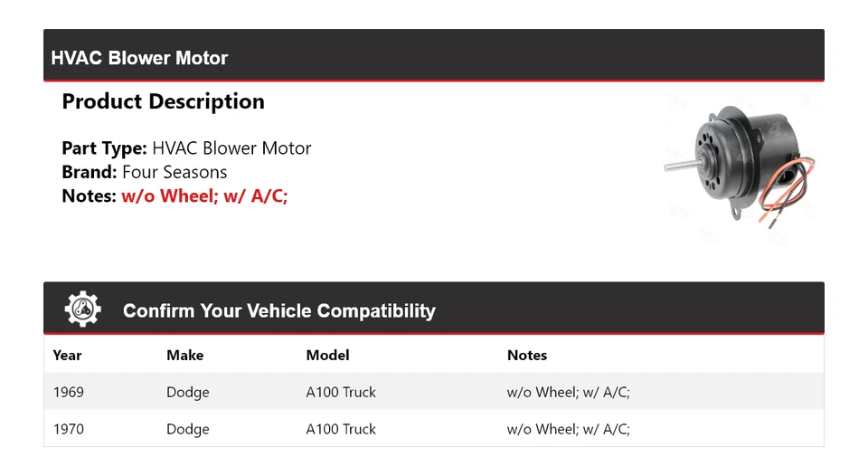Click the Year column header
This screenshot has height=476, width=868.
[x=67, y=355]
